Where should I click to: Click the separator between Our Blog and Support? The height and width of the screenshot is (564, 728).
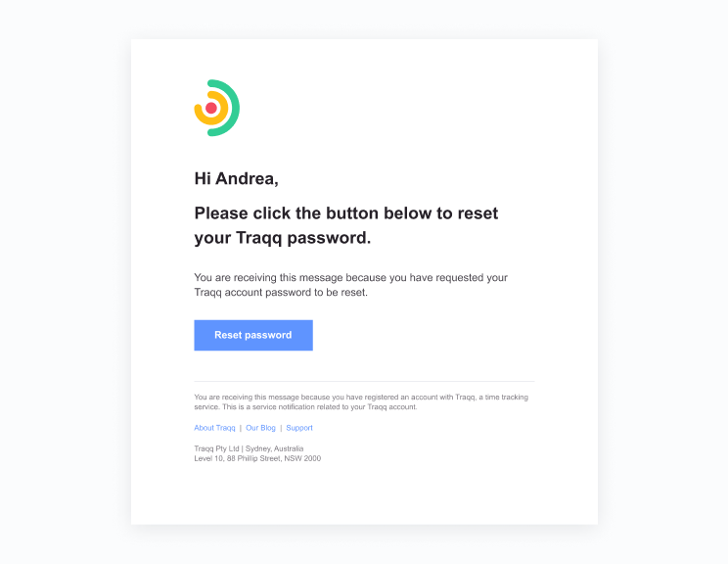(x=281, y=428)
